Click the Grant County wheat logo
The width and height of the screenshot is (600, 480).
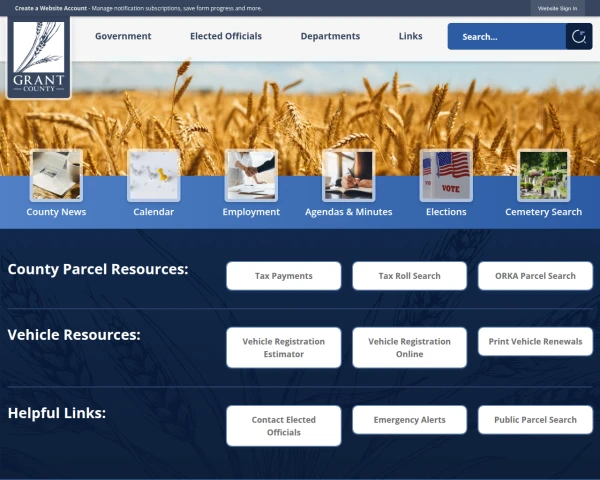pyautogui.click(x=39, y=57)
